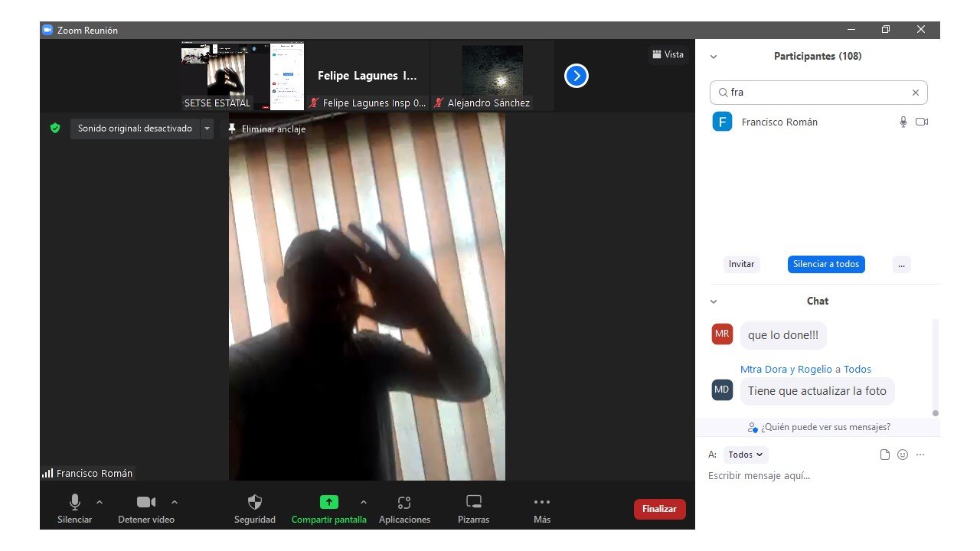Viewport: 980px width, 551px height.
Task: Collapse the Chat panel chevron
Action: point(714,302)
